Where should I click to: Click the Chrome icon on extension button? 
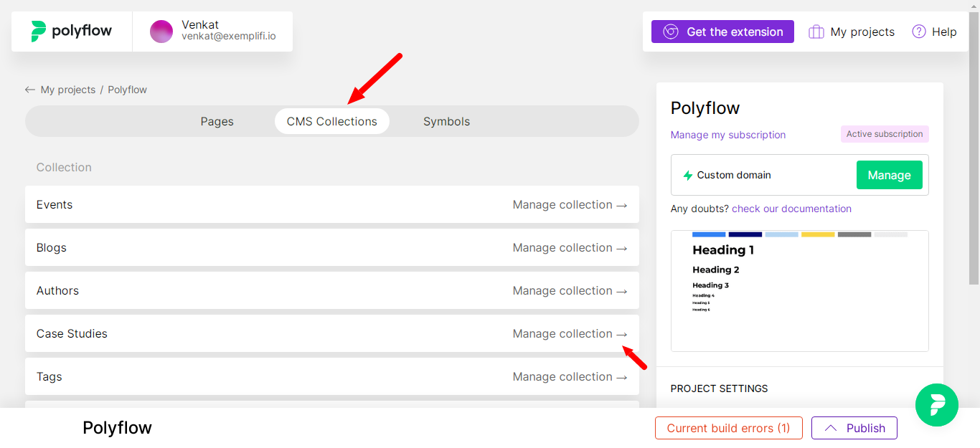point(671,32)
